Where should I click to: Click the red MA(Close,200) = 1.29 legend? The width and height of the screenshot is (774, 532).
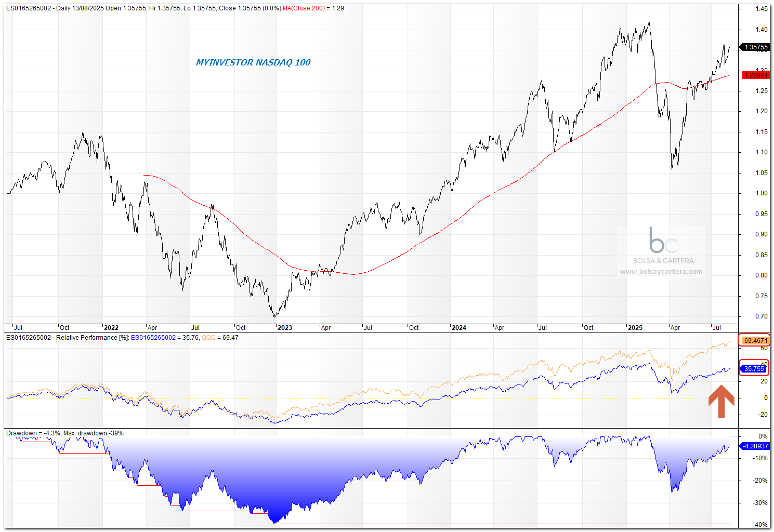pyautogui.click(x=313, y=8)
